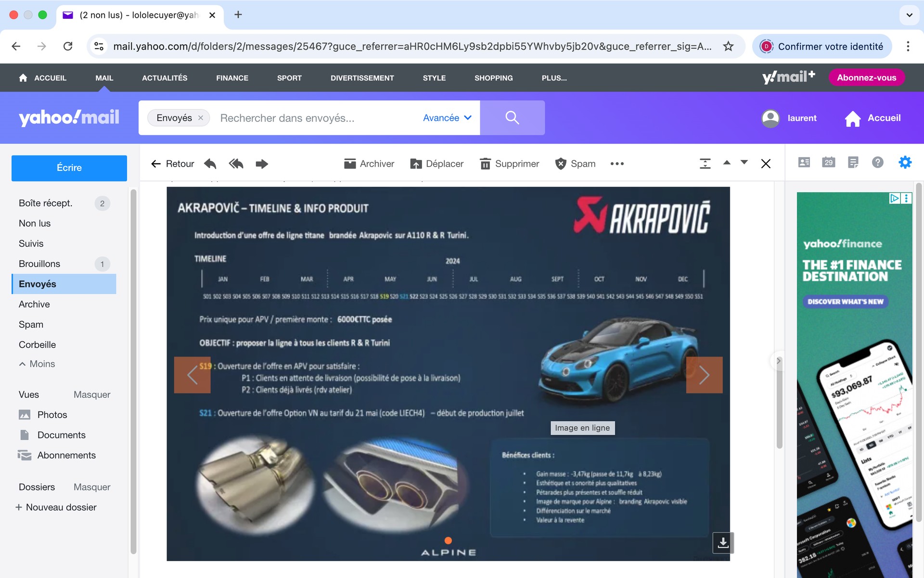Viewport: 924px width, 578px height.
Task: Return to the list with Retour
Action: [x=172, y=164]
